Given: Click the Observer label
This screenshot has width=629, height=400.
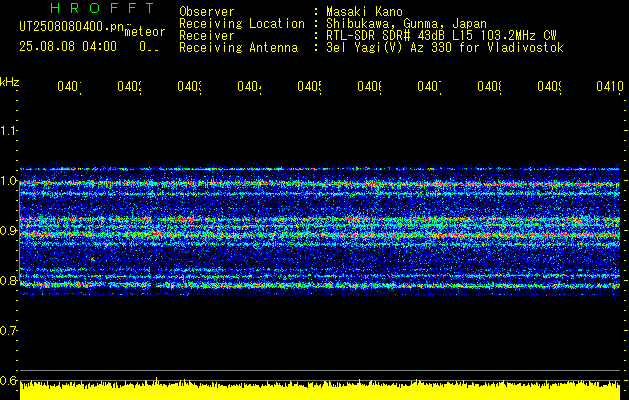Looking at the screenshot, I should pos(207,11).
